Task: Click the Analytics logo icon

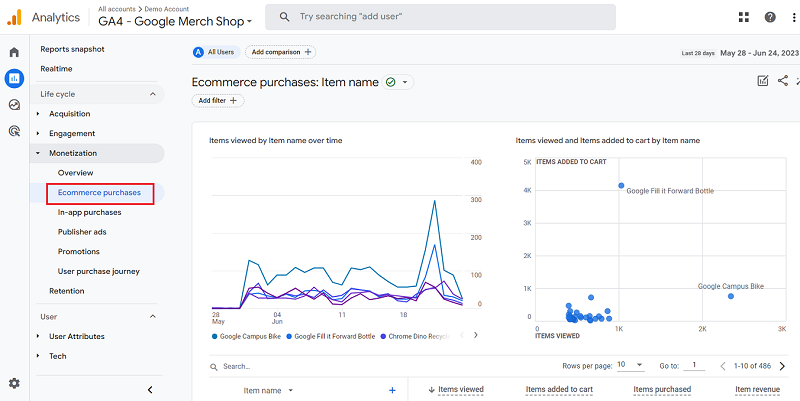Action: [14, 17]
